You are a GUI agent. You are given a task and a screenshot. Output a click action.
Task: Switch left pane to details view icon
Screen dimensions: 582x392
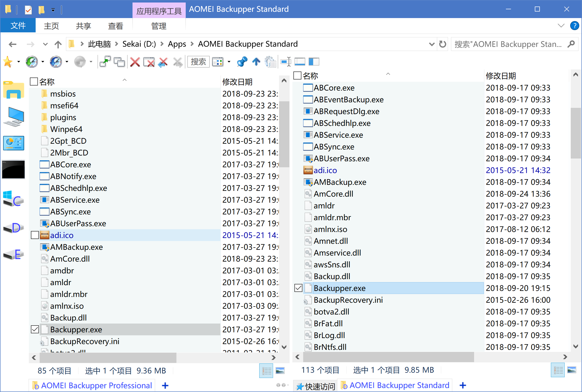click(x=266, y=370)
